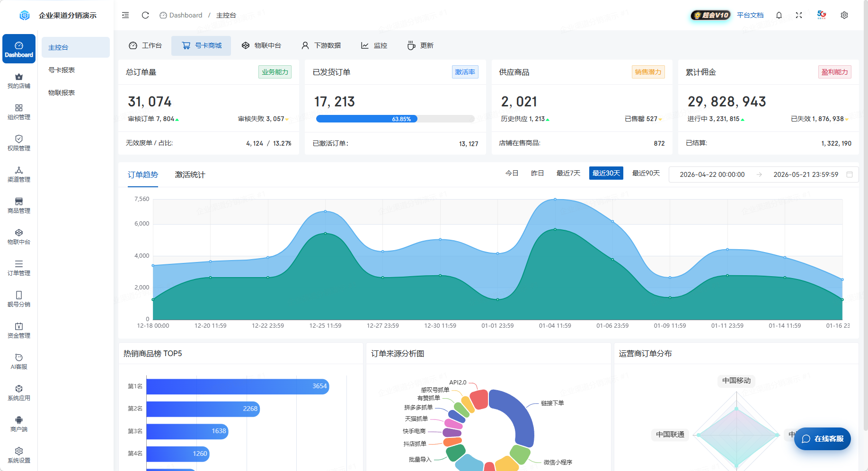Open the 在线客服 chat button
The height and width of the screenshot is (471, 868).
tap(823, 439)
